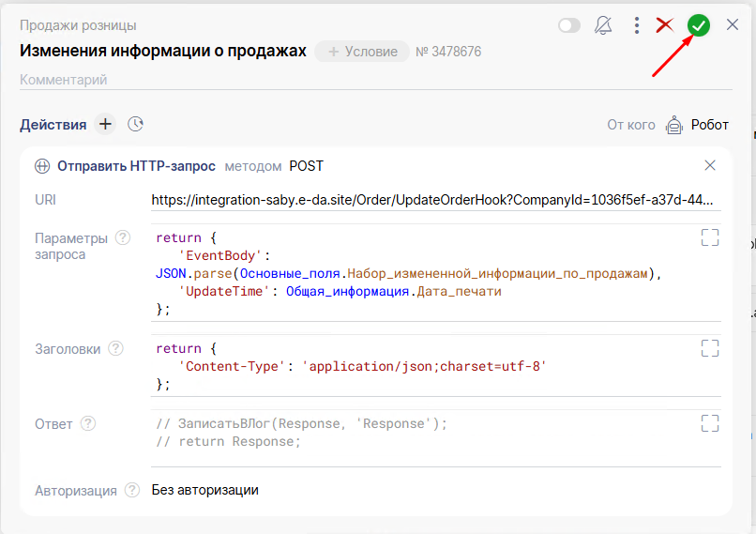Open the three-dot more options menu
The image size is (756, 534).
click(636, 25)
